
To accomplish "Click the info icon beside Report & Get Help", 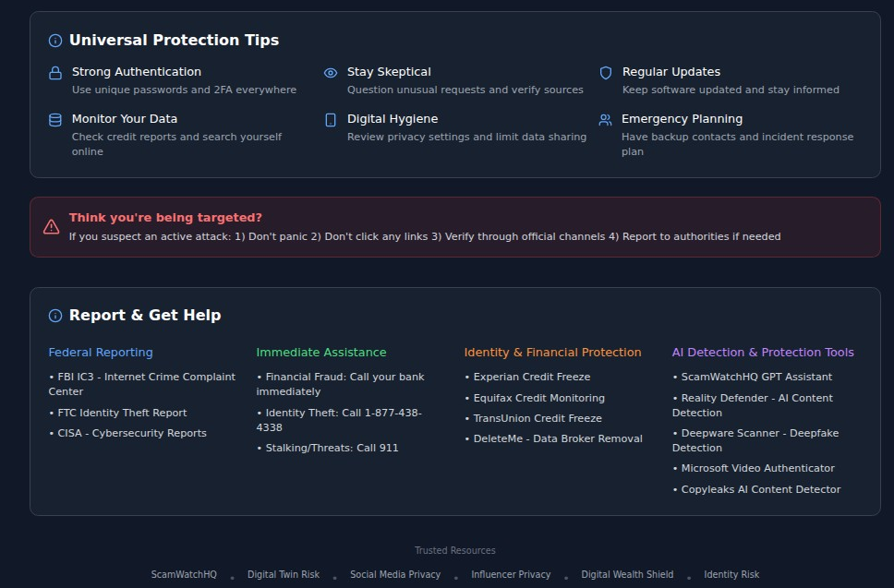I will click(55, 316).
